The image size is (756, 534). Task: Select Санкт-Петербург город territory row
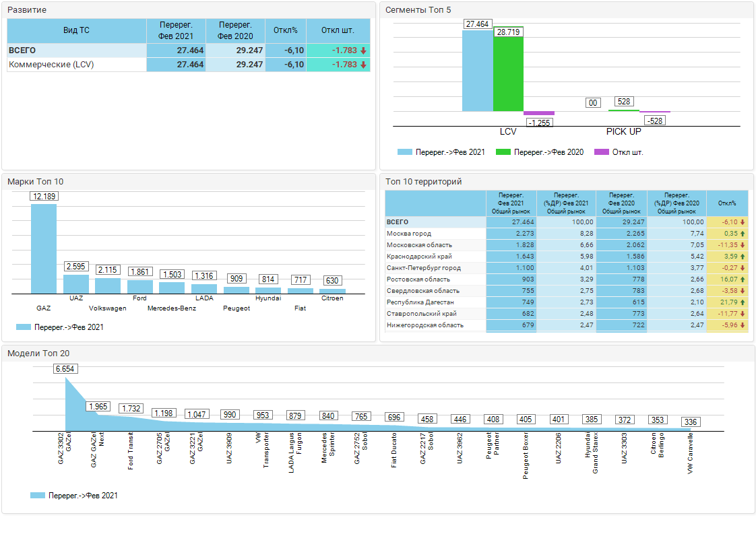coord(423,268)
